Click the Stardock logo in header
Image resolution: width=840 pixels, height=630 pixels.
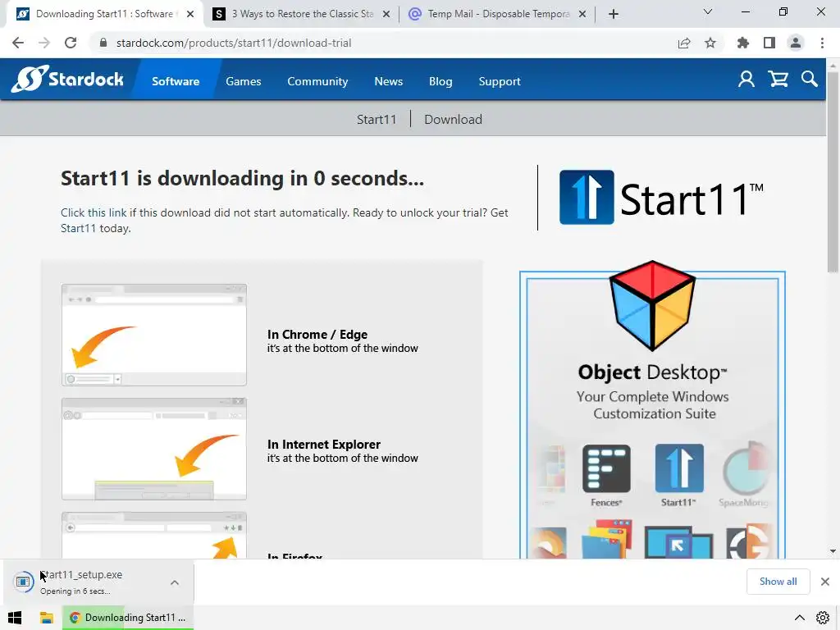[x=67, y=80]
